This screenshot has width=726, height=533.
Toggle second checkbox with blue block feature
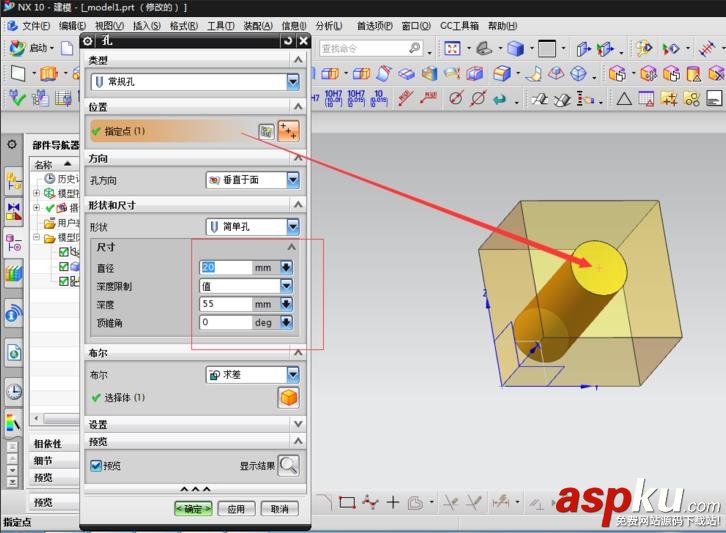(64, 267)
